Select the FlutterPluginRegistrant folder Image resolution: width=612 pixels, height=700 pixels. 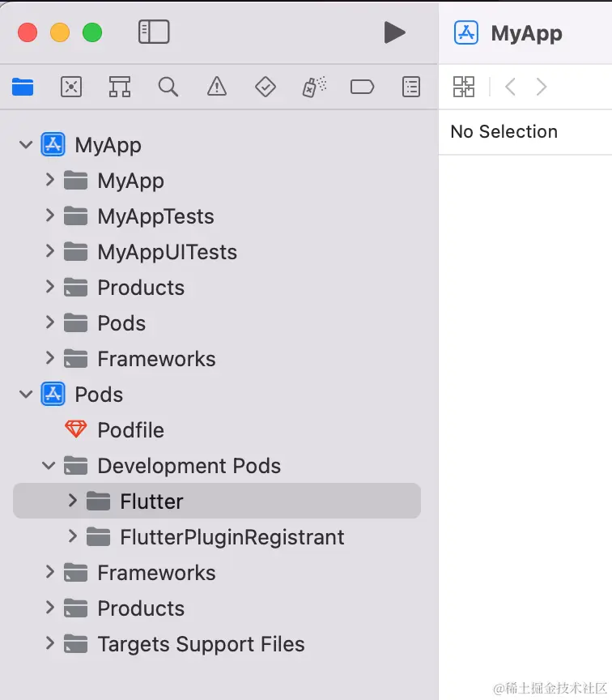(232, 537)
